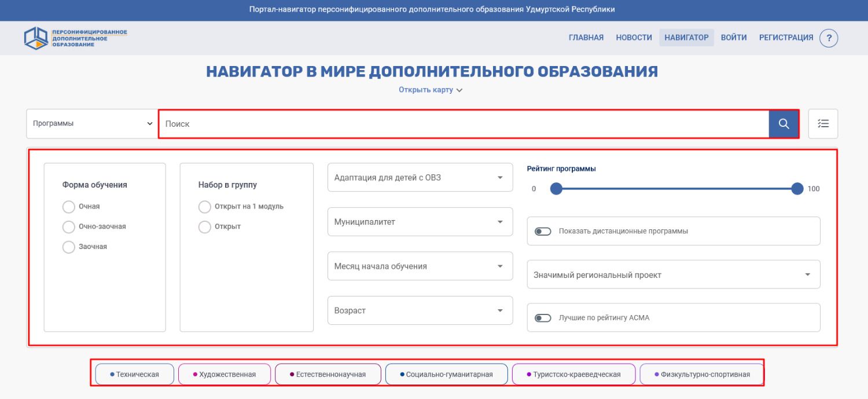Enable Показать дистанционные программы toggle
The image size is (868, 399).
click(543, 231)
